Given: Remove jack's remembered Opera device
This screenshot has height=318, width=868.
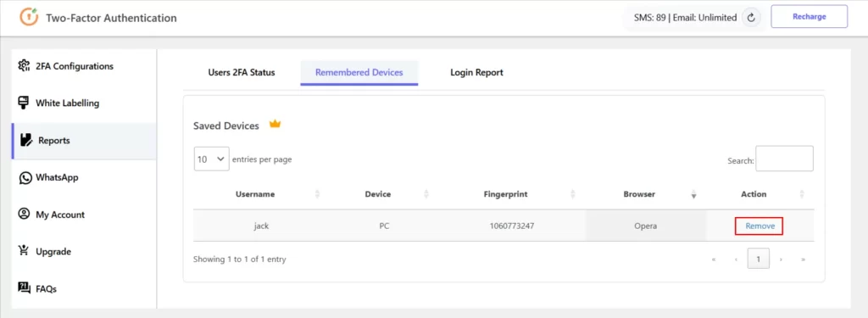Looking at the screenshot, I should pyautogui.click(x=759, y=226).
